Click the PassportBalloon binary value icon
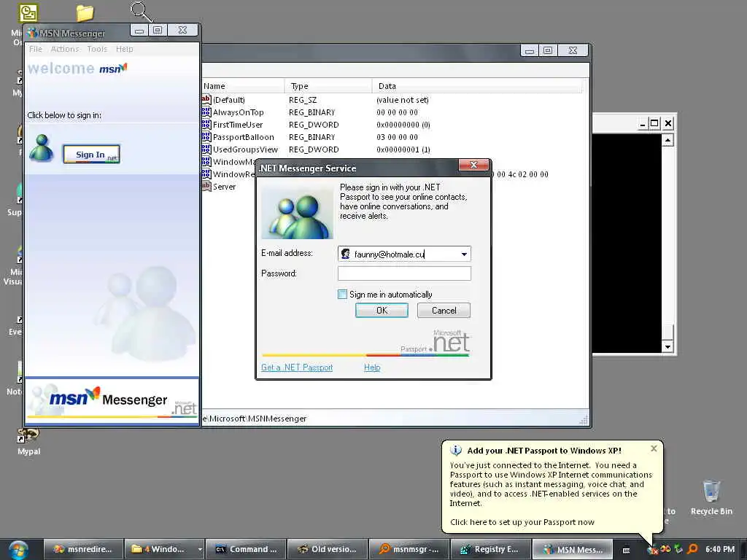Image resolution: width=747 pixels, height=560 pixels. click(206, 136)
